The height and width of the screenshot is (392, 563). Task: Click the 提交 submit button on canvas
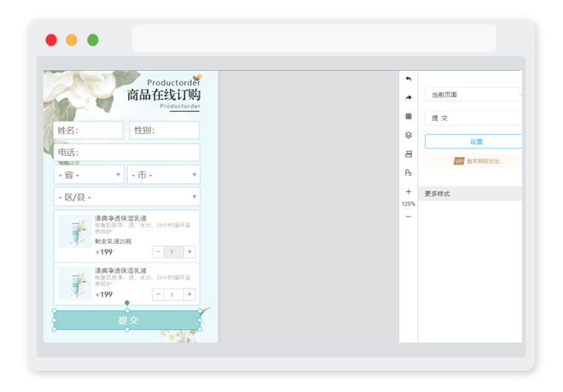point(127,320)
